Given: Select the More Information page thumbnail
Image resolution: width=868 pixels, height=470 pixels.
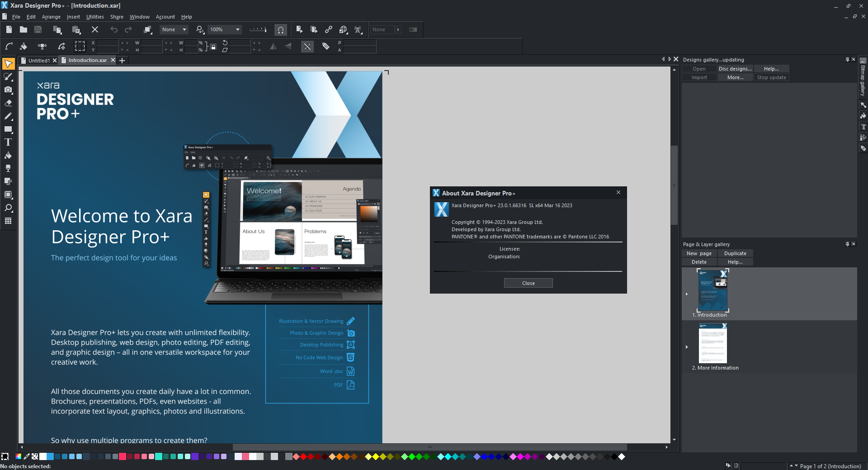Looking at the screenshot, I should pos(713,343).
